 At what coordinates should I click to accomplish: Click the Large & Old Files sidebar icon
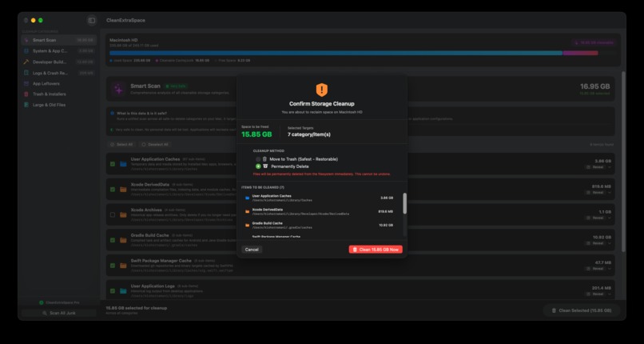tap(26, 105)
